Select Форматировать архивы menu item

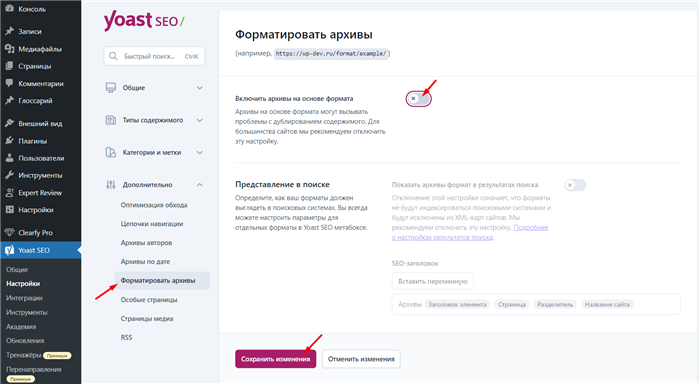(162, 280)
